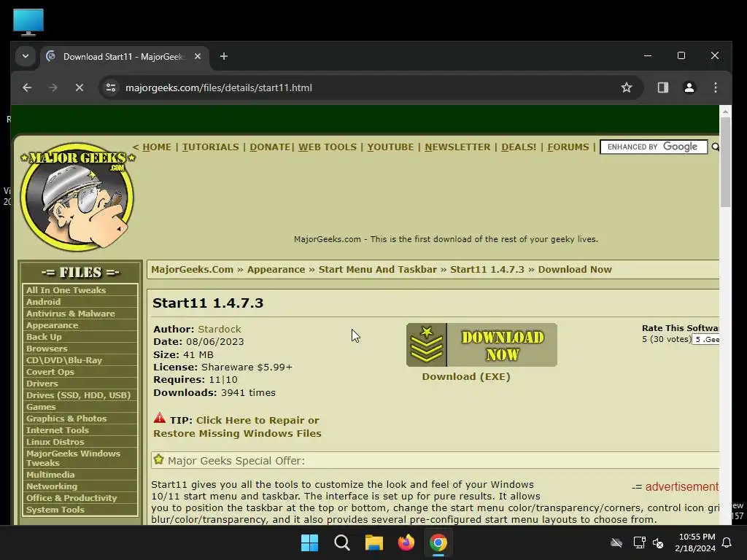Click the Chrome taskbar icon
The image size is (747, 560).
[438, 542]
